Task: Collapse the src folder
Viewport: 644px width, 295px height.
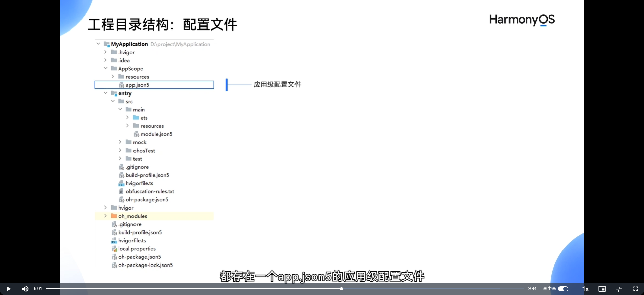Action: tap(113, 101)
